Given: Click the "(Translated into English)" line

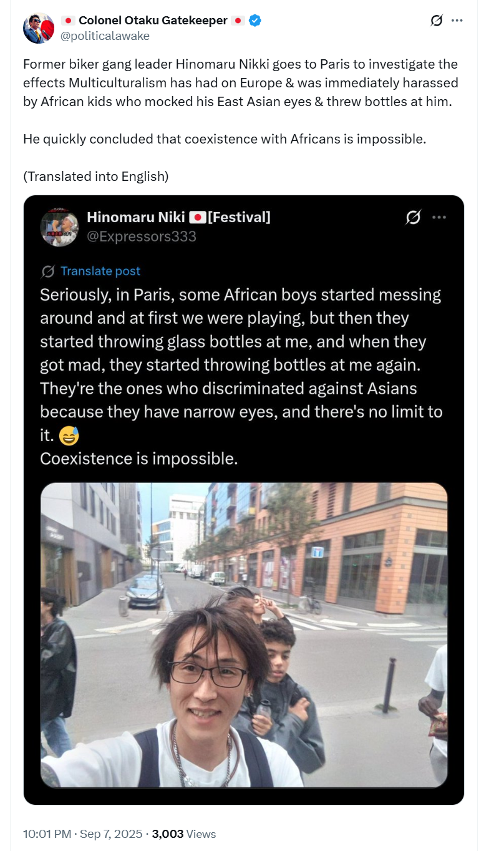Looking at the screenshot, I should [x=95, y=176].
